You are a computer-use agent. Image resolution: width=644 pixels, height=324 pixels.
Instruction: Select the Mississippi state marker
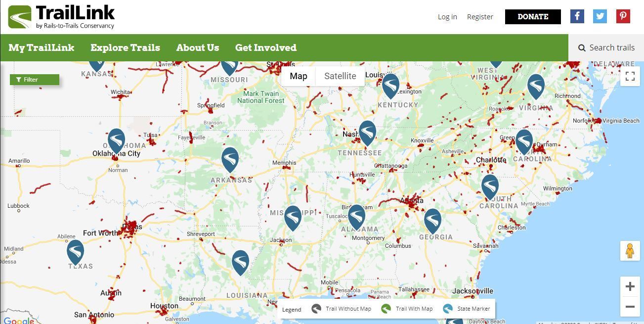[x=293, y=218]
